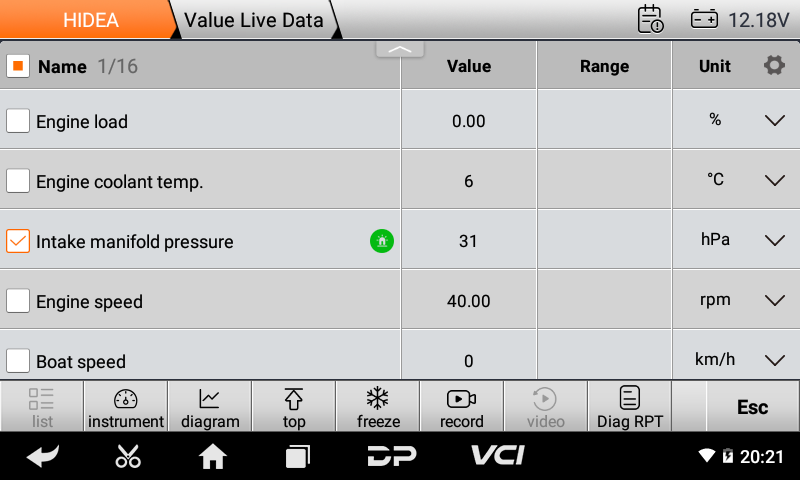This screenshot has width=800, height=480.
Task: Start recording live data
Action: pyautogui.click(x=461, y=408)
